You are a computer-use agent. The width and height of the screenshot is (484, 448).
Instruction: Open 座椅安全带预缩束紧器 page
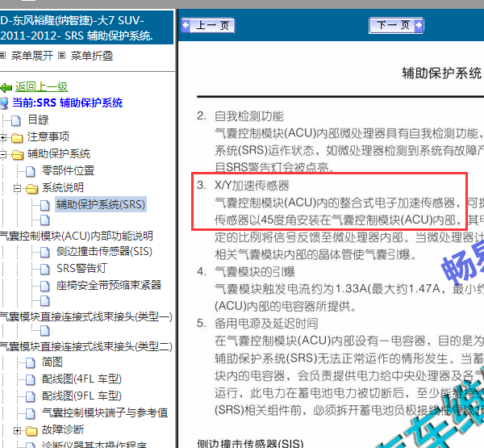tap(109, 285)
